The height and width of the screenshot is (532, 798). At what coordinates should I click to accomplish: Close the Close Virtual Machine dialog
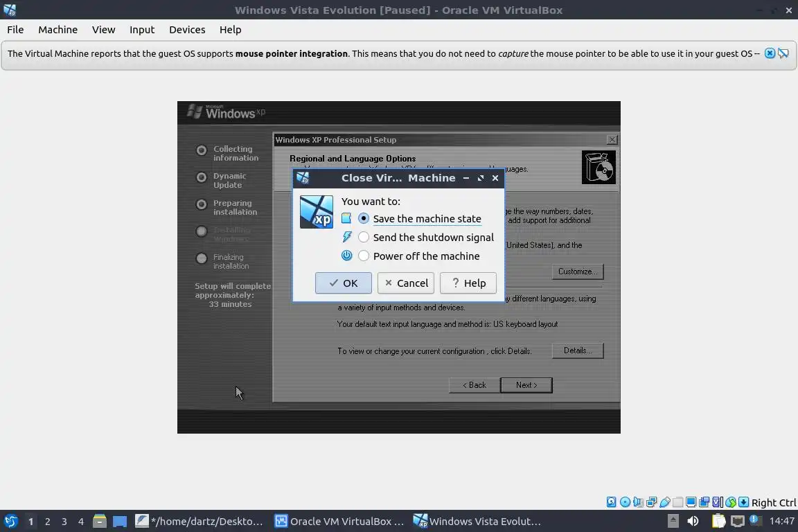pos(495,177)
